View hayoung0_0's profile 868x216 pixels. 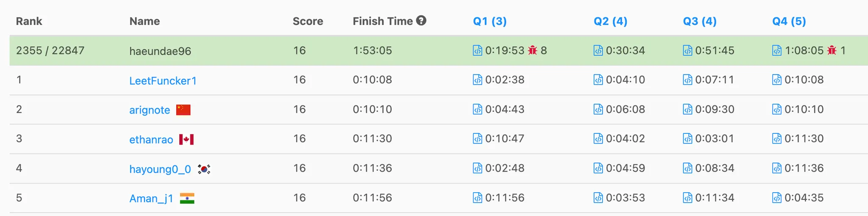click(160, 169)
